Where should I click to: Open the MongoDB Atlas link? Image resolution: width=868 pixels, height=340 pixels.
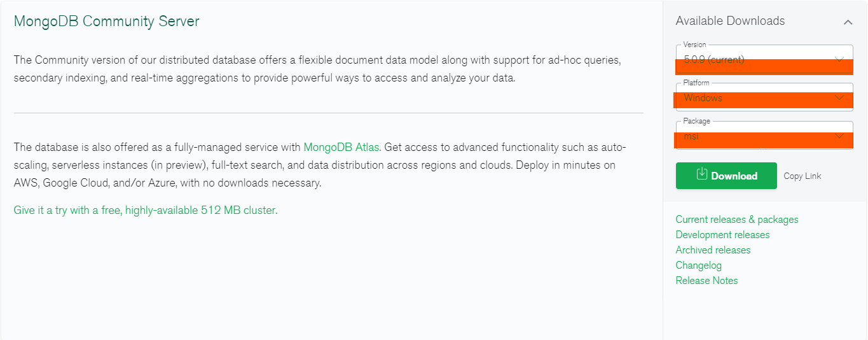coord(341,147)
